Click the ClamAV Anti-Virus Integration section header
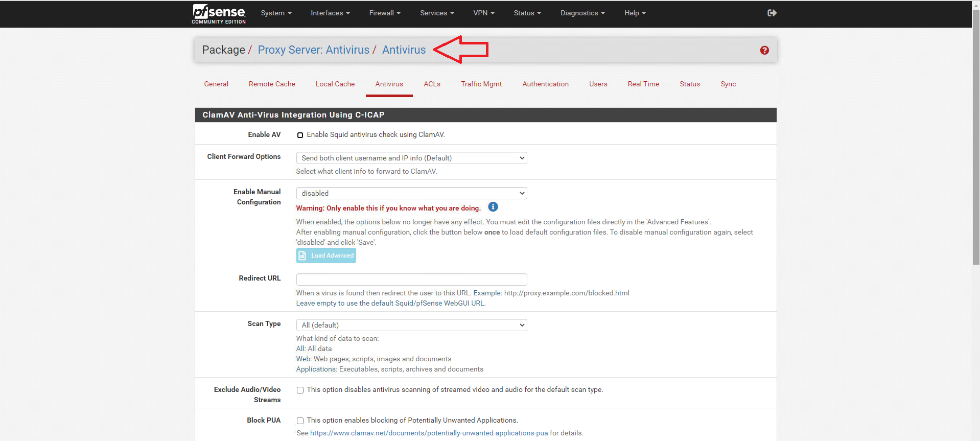980x441 pixels. (x=485, y=115)
